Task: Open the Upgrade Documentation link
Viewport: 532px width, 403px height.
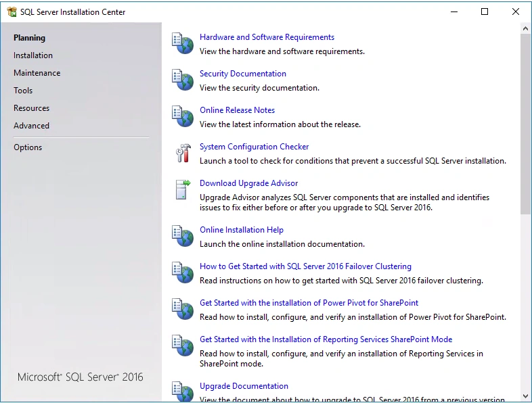Action: 244,386
